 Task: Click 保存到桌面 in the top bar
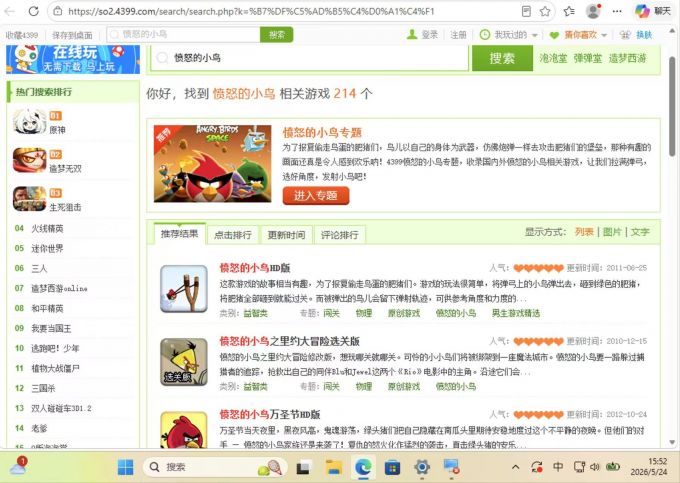coord(72,35)
